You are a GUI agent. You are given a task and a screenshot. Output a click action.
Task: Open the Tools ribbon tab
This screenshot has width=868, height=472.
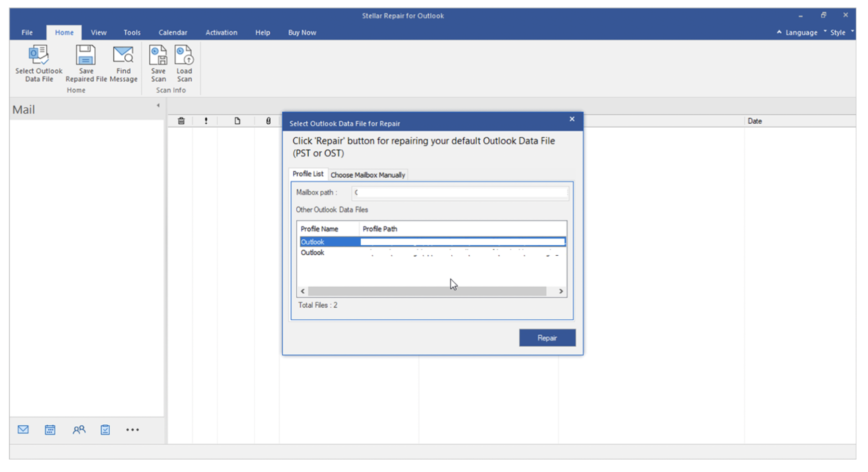coord(132,32)
